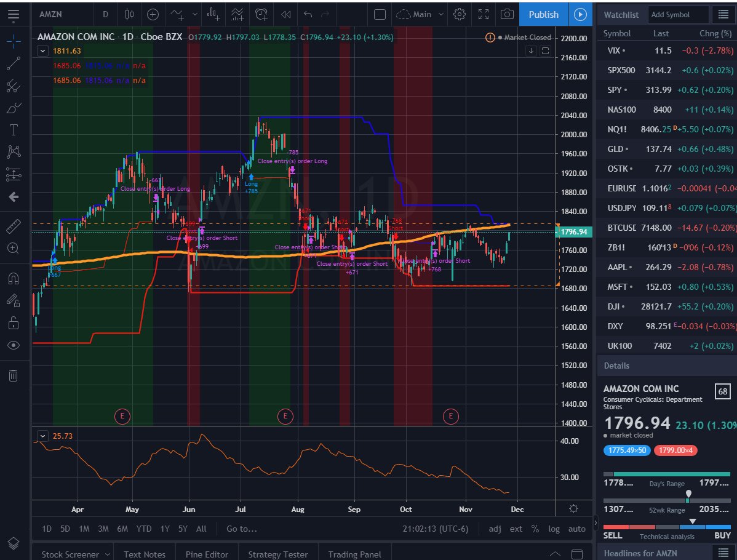Select the All time range
737x560 pixels.
pos(201,529)
